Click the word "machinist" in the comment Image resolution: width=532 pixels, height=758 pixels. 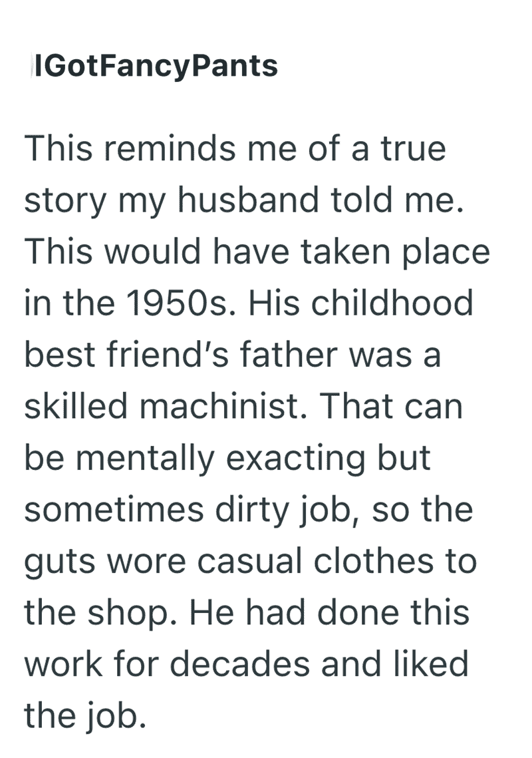[223, 405]
